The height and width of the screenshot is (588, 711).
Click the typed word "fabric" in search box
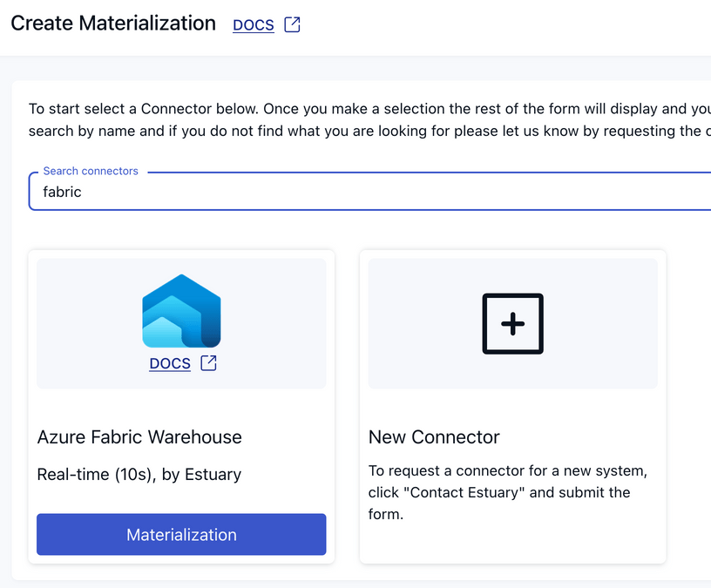[x=62, y=192]
